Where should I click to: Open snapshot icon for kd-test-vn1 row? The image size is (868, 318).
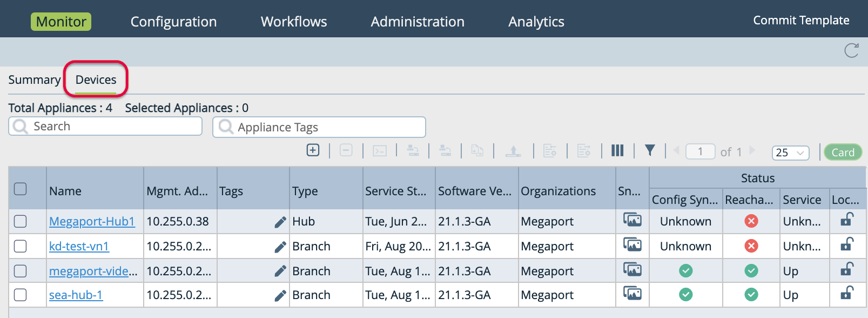632,245
